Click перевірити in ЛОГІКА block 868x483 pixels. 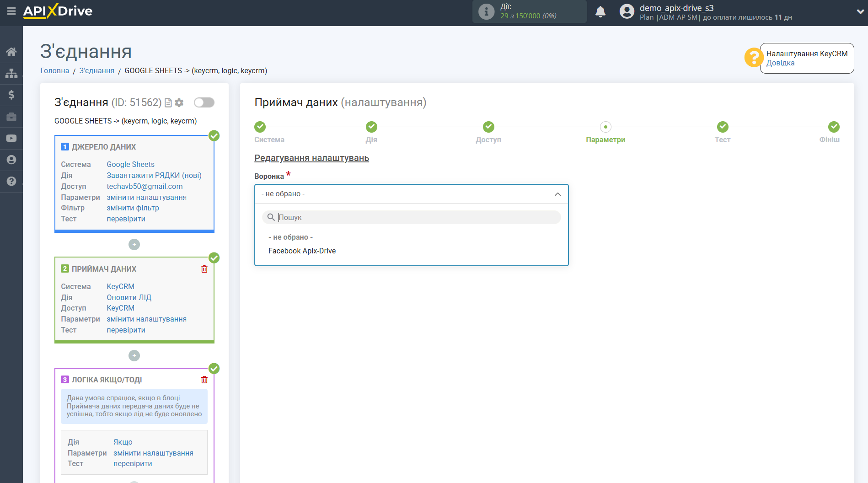(133, 463)
